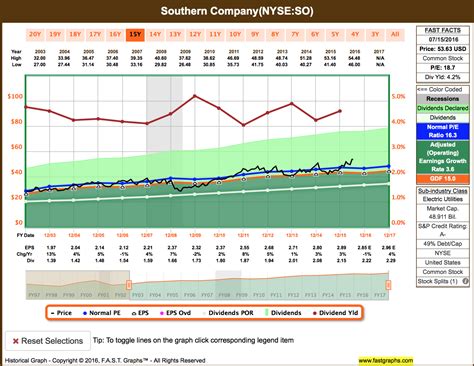
Task: Click the orange GDF 15.0 box
Action: [x=443, y=179]
